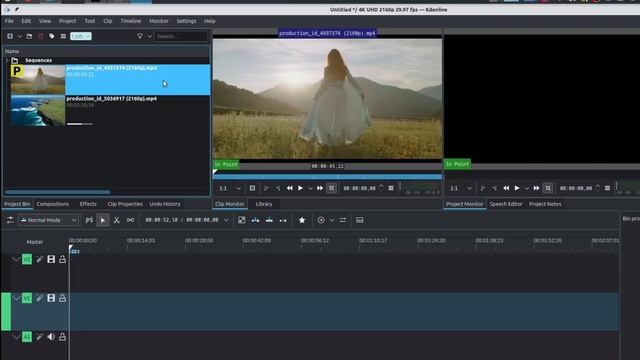Switch to the Undo History tab
Image resolution: width=640 pixels, height=360 pixels.
(x=165, y=204)
